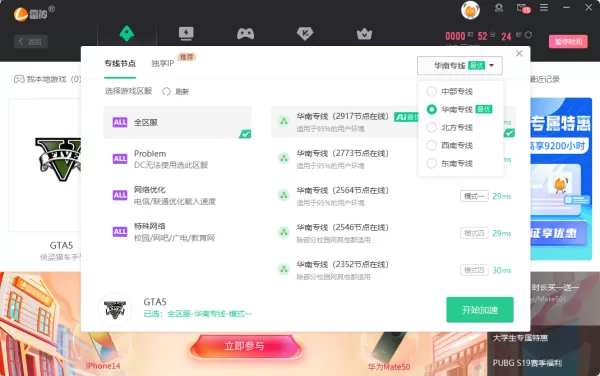Select the 北方专线 radio option
Image resolution: width=600 pixels, height=376 pixels.
point(432,127)
